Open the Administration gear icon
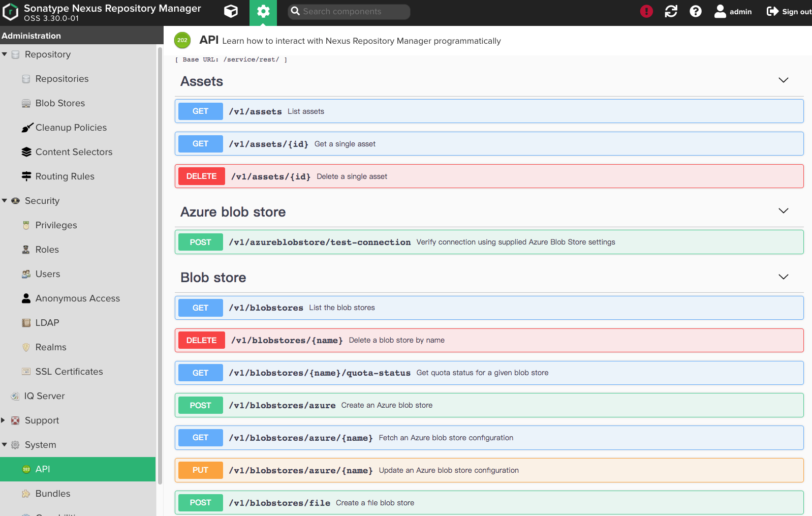Image resolution: width=812 pixels, height=516 pixels. tap(263, 12)
